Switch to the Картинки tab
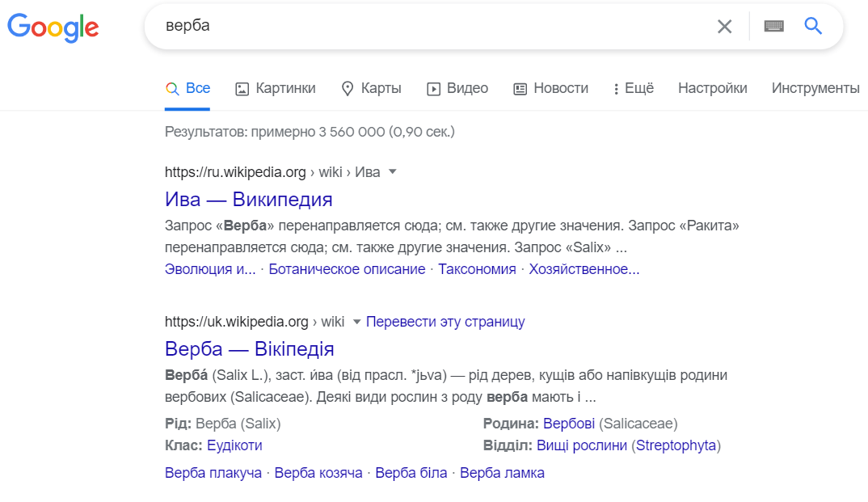868x502 pixels. pyautogui.click(x=275, y=88)
